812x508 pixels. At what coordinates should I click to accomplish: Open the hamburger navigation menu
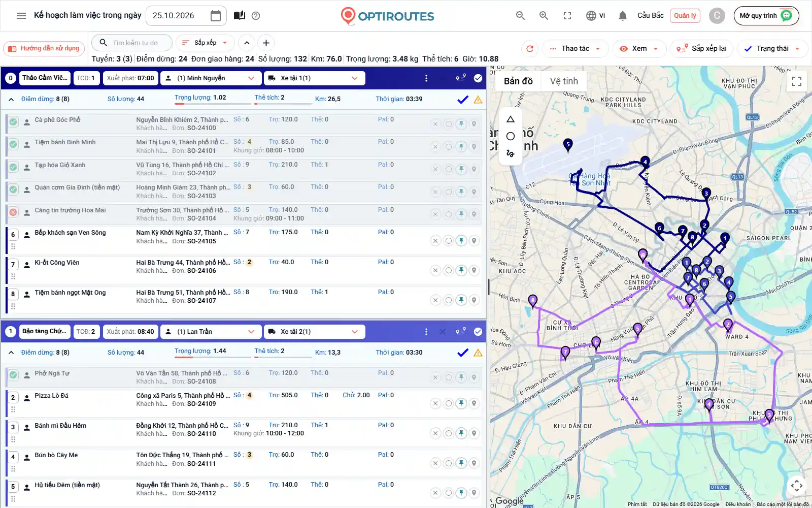pos(21,16)
